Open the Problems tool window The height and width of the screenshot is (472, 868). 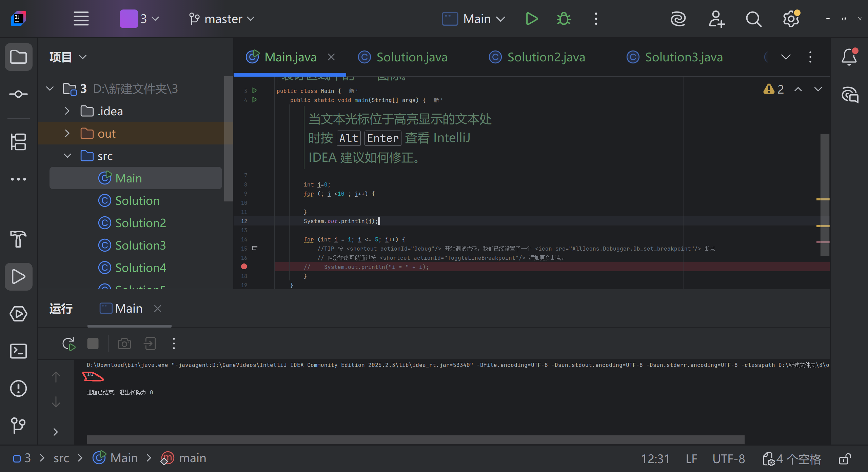pos(18,388)
